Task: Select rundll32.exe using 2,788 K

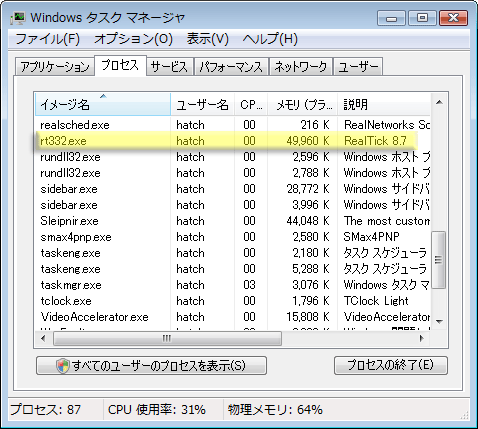Action: (x=233, y=173)
